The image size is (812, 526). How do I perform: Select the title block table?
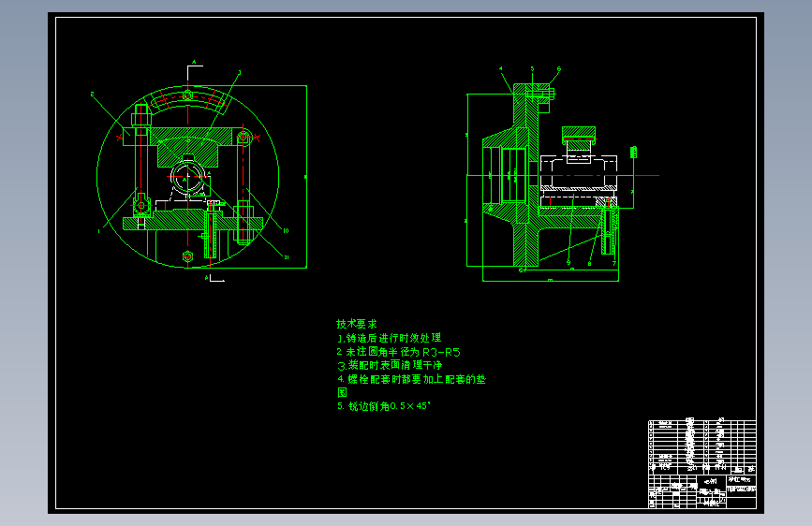(x=702, y=464)
